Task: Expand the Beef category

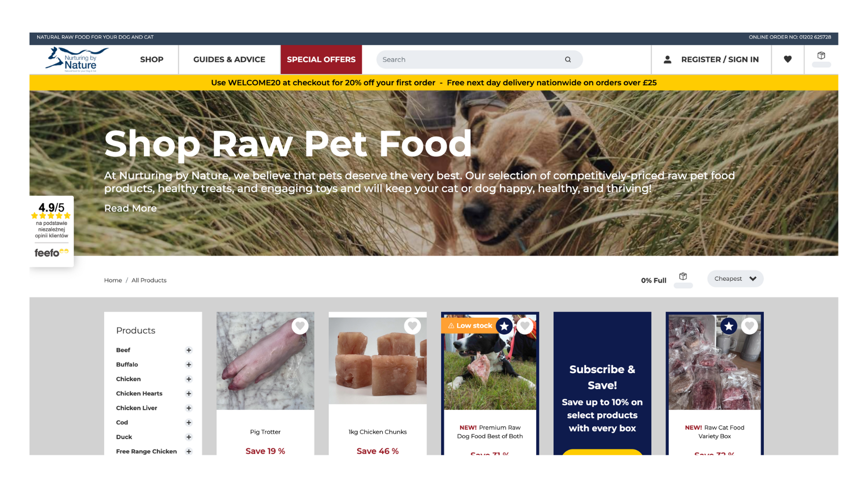Action: [x=189, y=350]
